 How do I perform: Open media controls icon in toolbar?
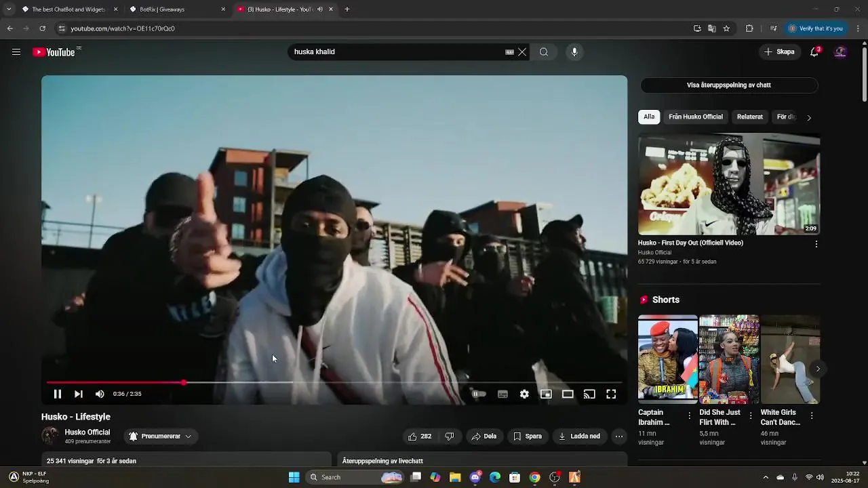773,28
